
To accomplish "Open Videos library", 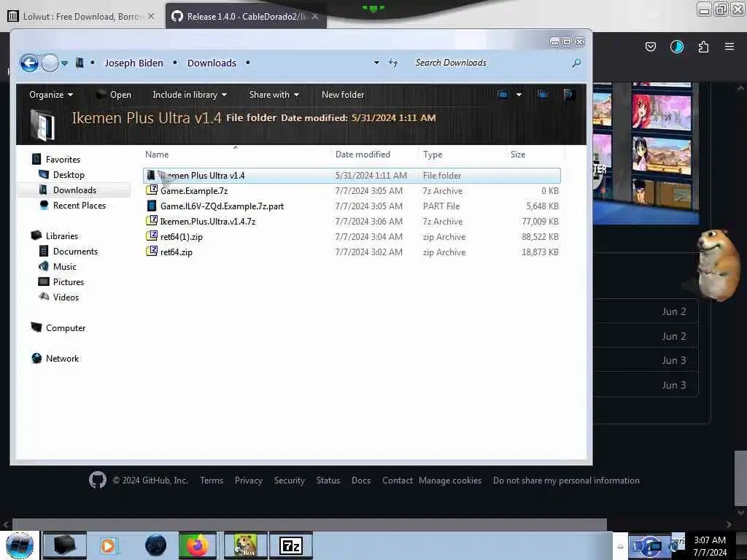I will [x=66, y=297].
